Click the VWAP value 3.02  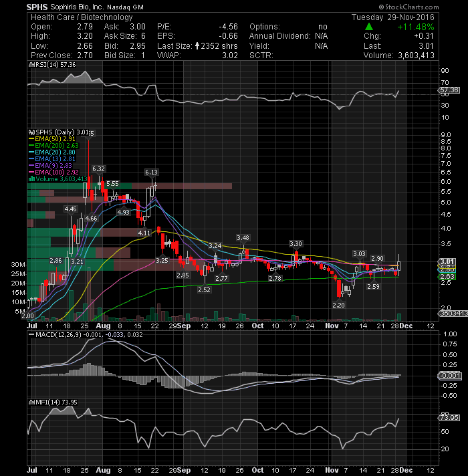[230, 55]
